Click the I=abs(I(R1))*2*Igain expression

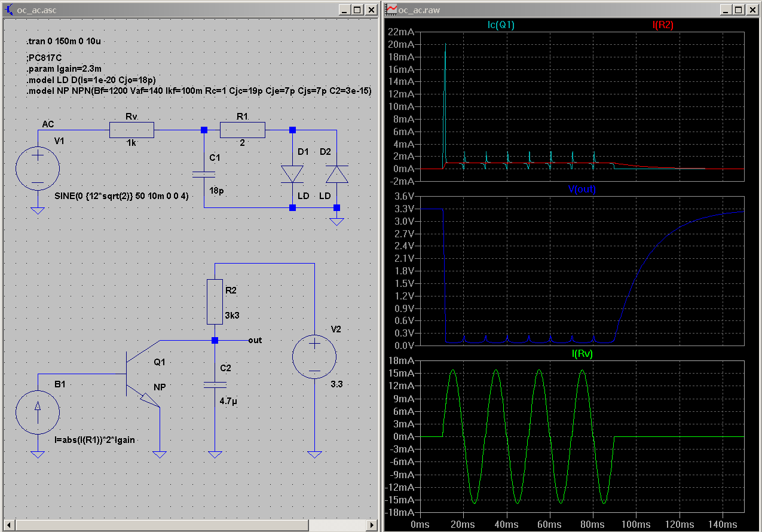point(94,439)
